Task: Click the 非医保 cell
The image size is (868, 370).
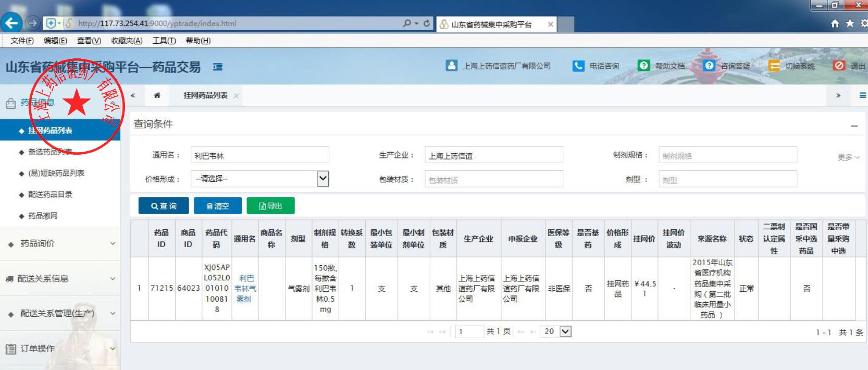Action: pyautogui.click(x=559, y=289)
